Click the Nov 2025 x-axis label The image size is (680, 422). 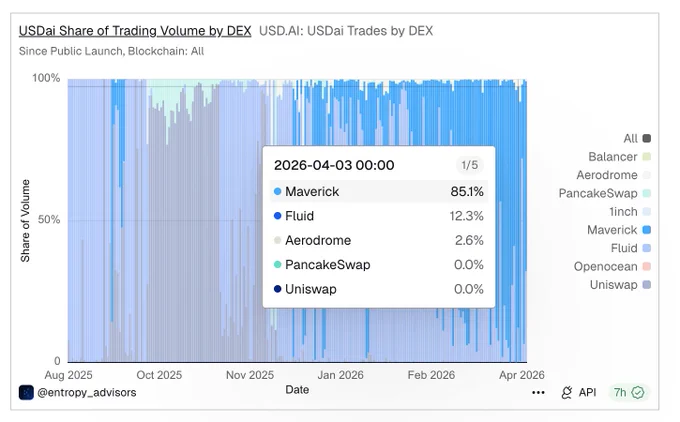tap(250, 375)
